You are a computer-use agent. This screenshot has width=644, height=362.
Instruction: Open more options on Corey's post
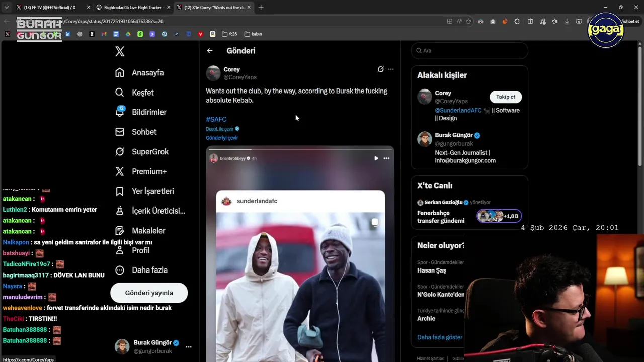(x=391, y=69)
